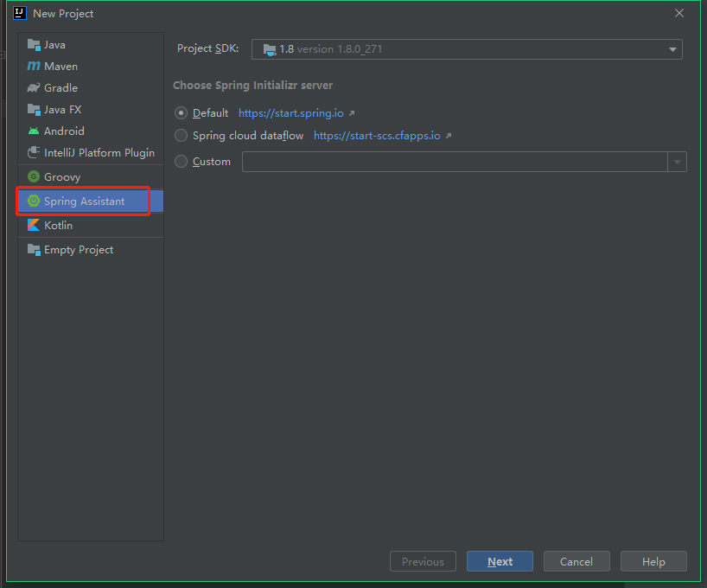Choose Android project type label

pyautogui.click(x=64, y=131)
